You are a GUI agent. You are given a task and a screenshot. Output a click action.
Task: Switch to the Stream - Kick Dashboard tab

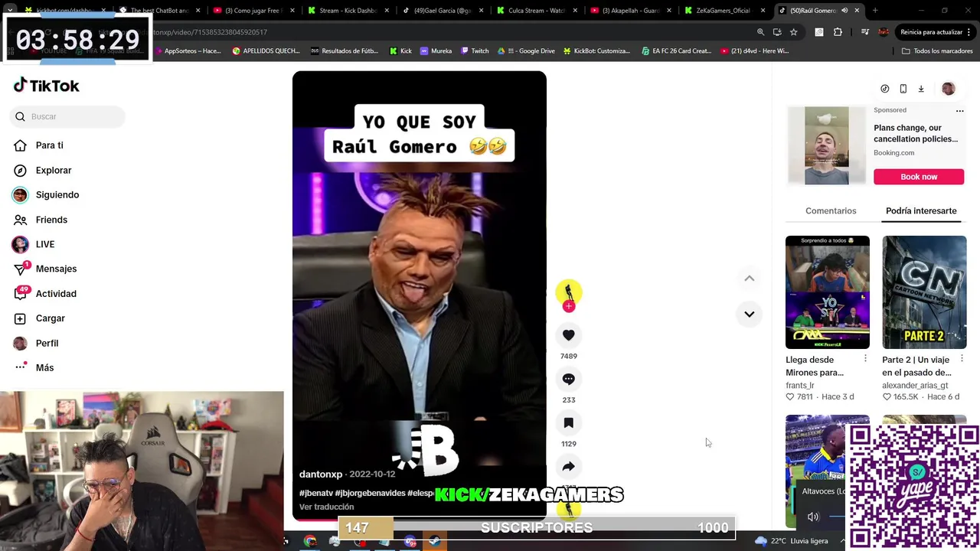click(x=348, y=11)
